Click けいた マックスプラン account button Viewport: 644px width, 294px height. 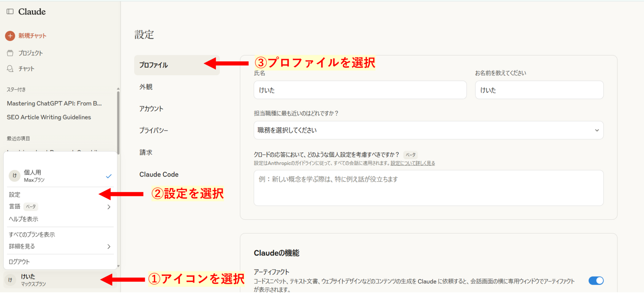(60, 280)
